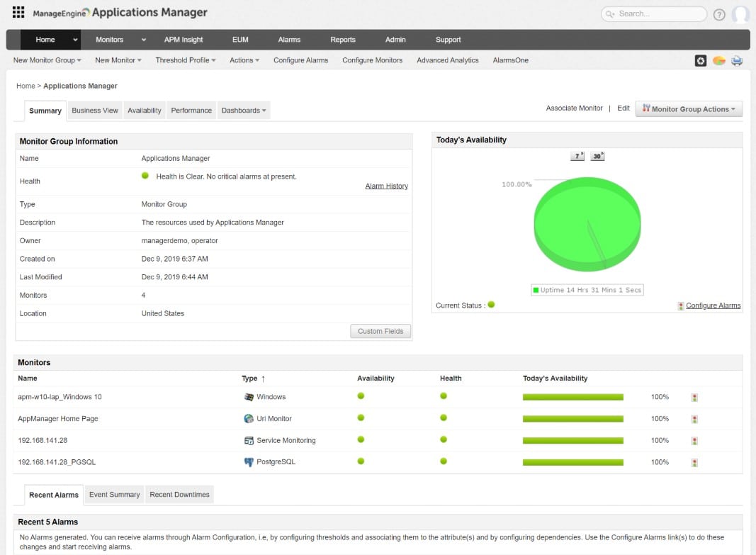Open the apps grid icon
Image resolution: width=756 pixels, height=555 pixels.
click(x=18, y=12)
